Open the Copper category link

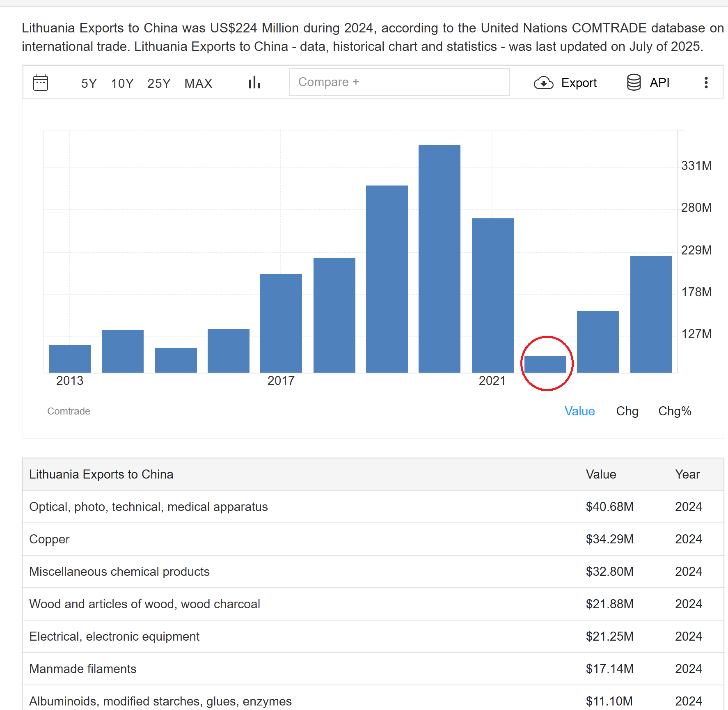coord(49,539)
